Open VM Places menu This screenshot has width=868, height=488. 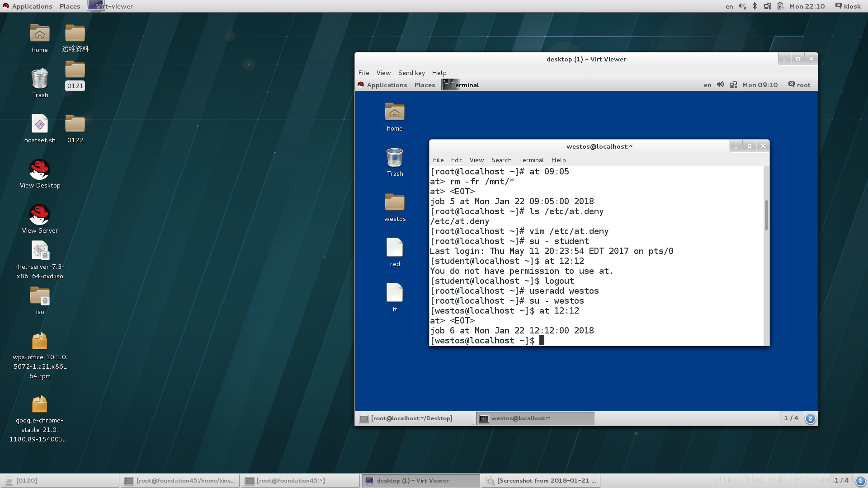tap(425, 85)
